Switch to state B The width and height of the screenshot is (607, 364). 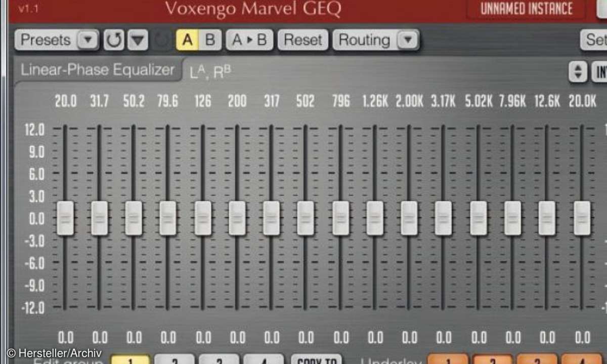[210, 40]
